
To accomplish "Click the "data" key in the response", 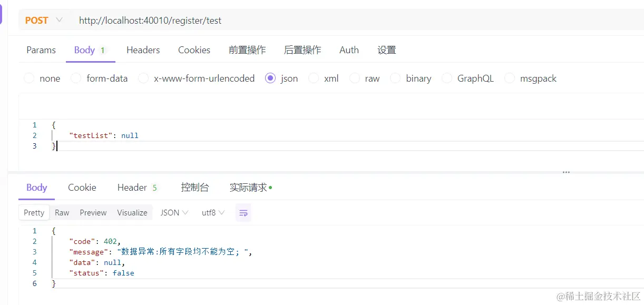I will tap(82, 262).
